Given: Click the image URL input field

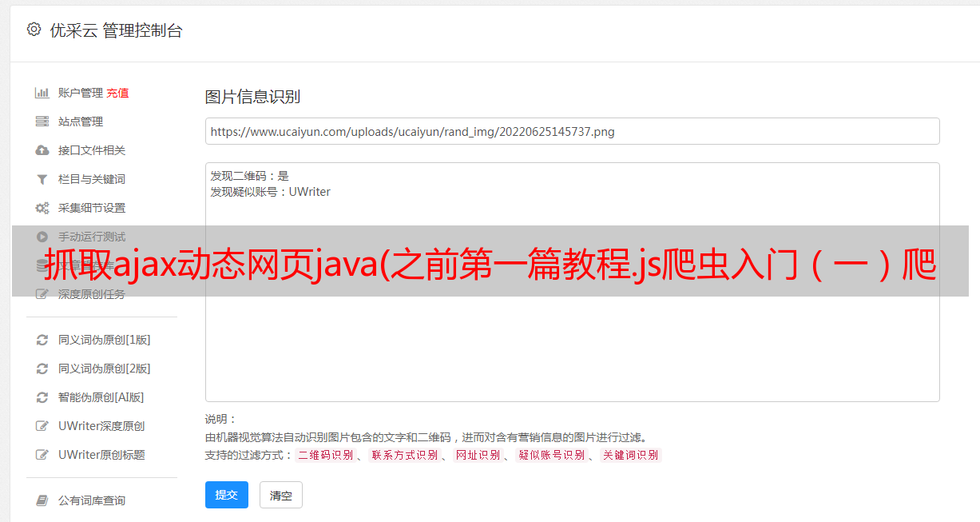Looking at the screenshot, I should (572, 131).
